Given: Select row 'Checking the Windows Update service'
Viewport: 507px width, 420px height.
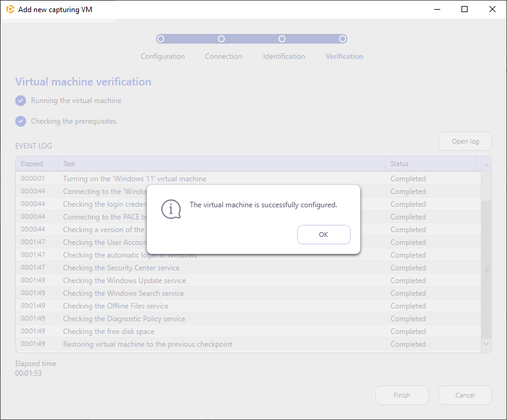Looking at the screenshot, I should (248, 281).
